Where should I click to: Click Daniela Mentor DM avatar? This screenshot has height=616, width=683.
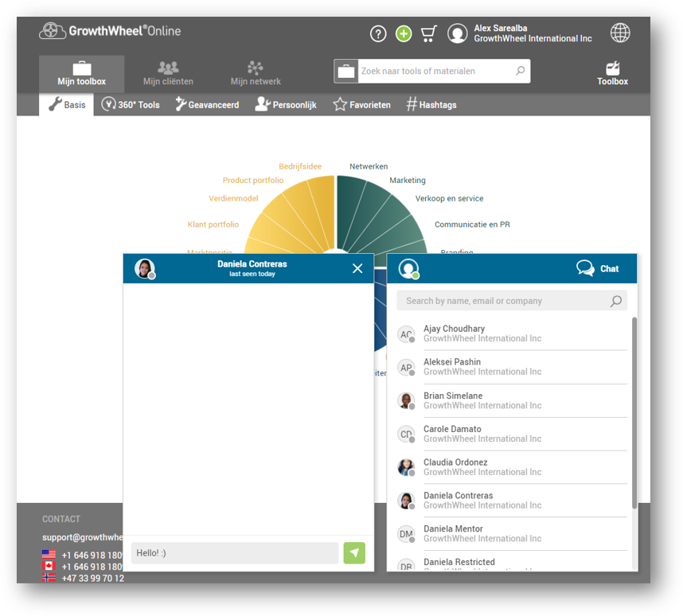coord(406,534)
